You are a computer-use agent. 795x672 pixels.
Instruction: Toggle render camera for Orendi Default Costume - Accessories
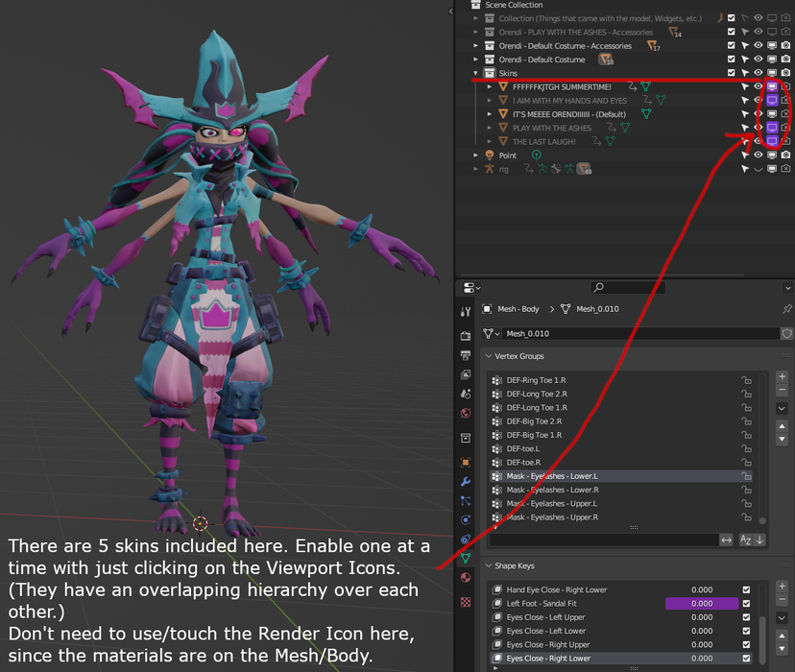coord(785,46)
